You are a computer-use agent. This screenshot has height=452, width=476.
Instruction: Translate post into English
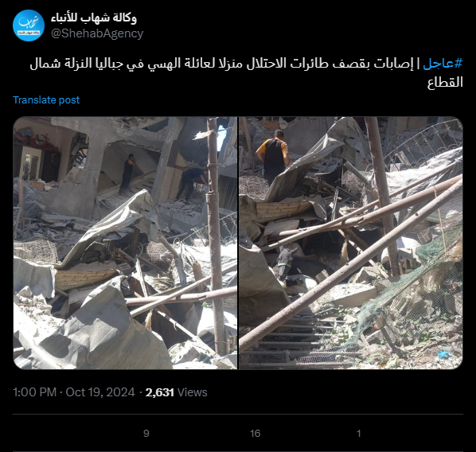pyautogui.click(x=46, y=100)
